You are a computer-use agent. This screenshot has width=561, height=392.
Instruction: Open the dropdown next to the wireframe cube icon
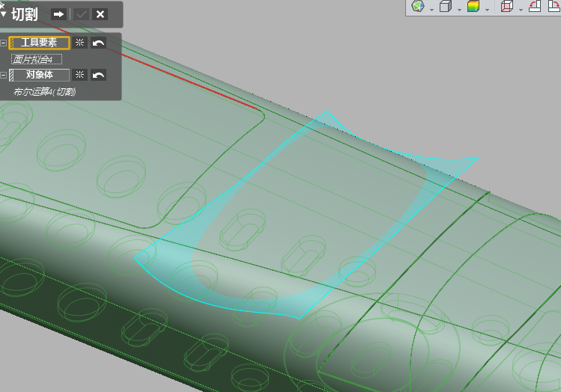521,9
